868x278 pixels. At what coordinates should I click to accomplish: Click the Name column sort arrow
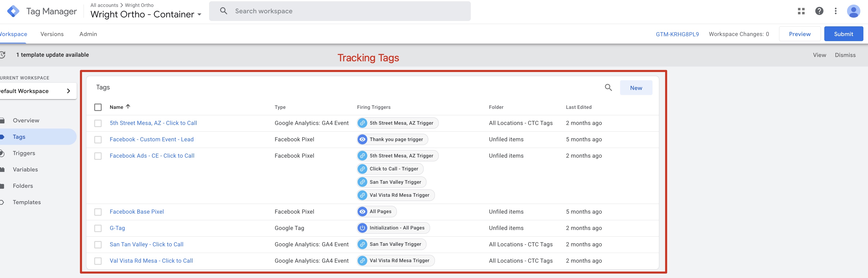click(128, 107)
